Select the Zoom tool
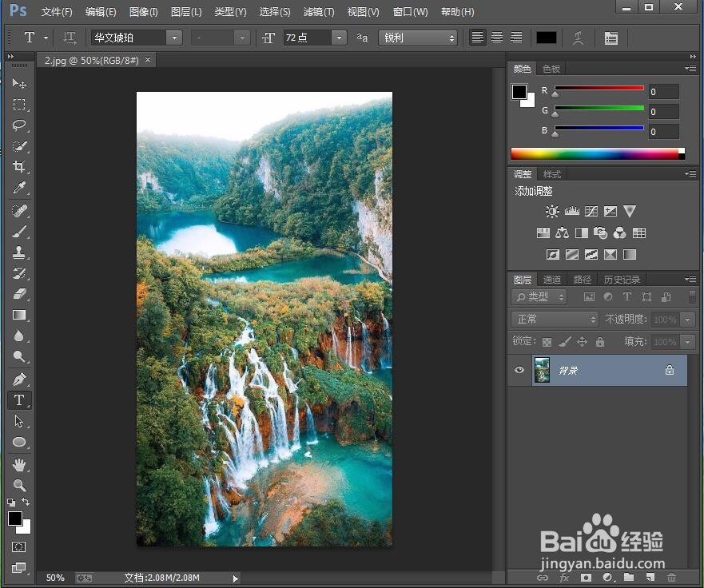Image resolution: width=704 pixels, height=588 pixels. 19,485
